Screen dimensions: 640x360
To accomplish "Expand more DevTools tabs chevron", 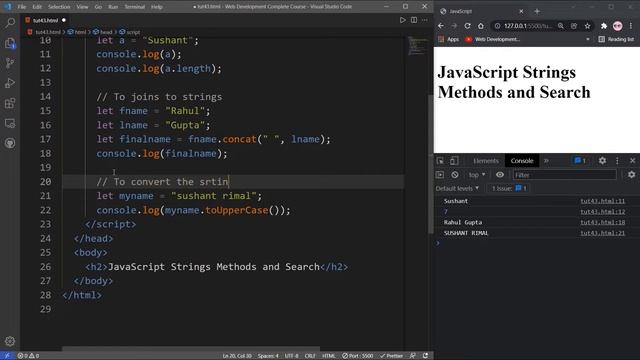I will [546, 161].
